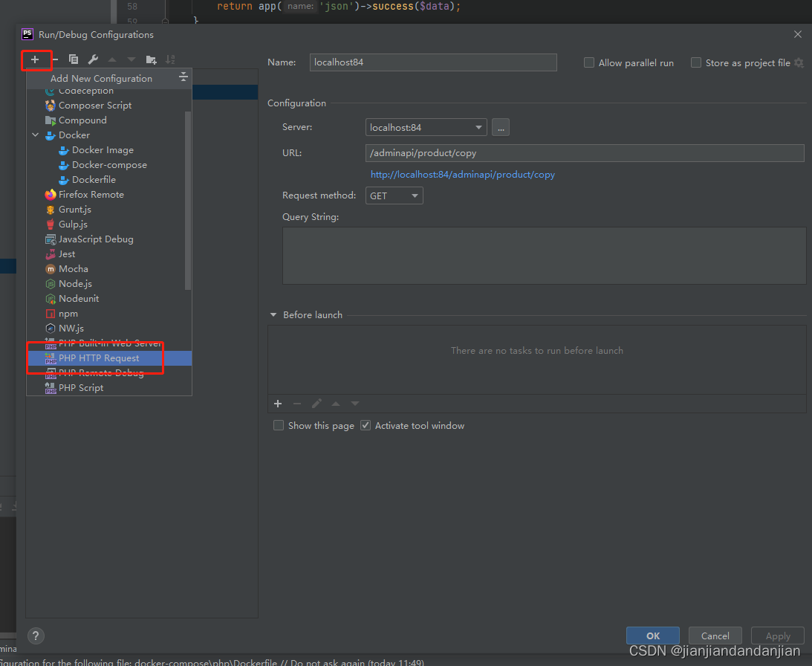This screenshot has height=666, width=812.
Task: Open the help question mark icon
Action: pyautogui.click(x=35, y=636)
